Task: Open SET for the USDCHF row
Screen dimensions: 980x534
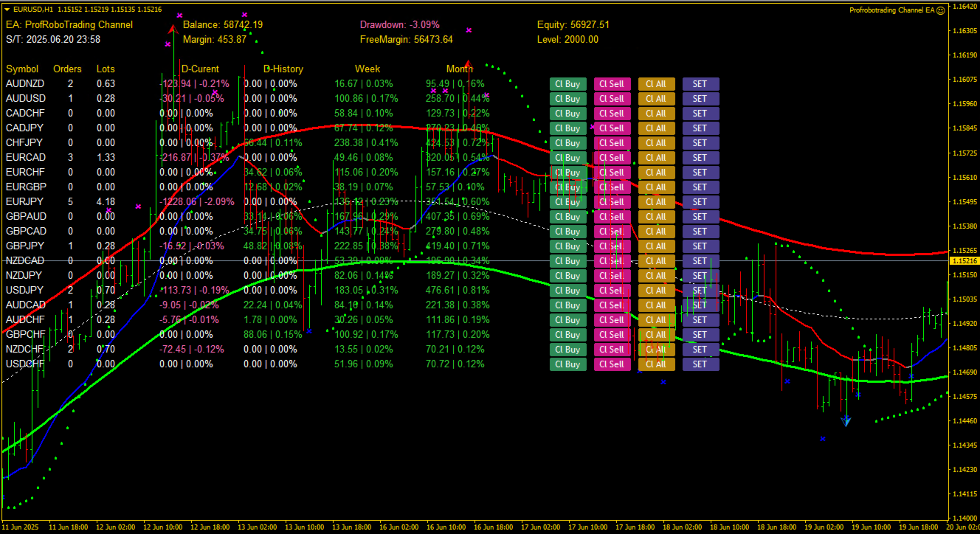Action: tap(700, 364)
